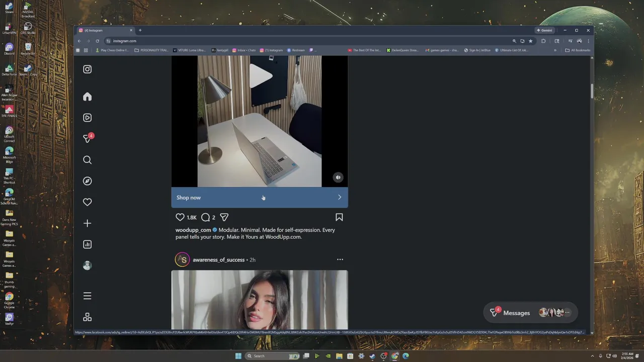Open the Dashboard insights icon in sidebar
The height and width of the screenshot is (362, 644).
click(x=87, y=244)
